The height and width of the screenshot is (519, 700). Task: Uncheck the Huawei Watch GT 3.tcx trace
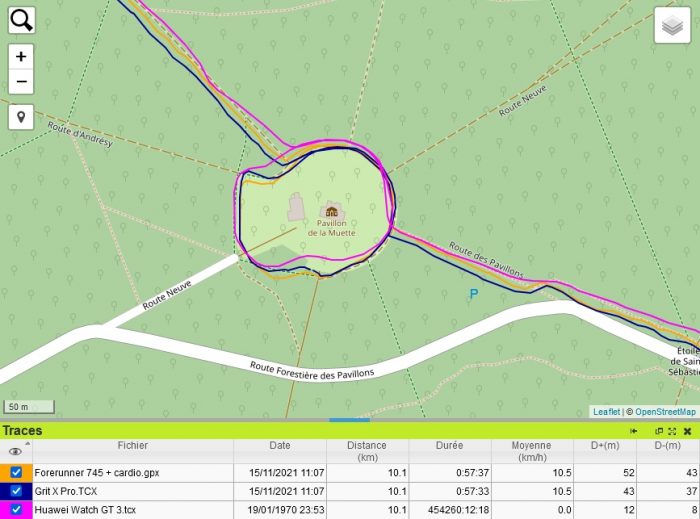(x=16, y=509)
